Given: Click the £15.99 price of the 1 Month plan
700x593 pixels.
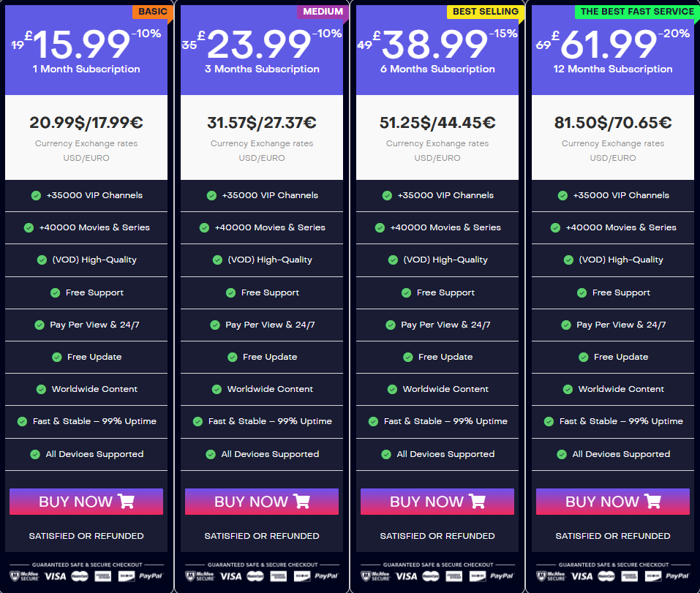Looking at the screenshot, I should [x=80, y=45].
